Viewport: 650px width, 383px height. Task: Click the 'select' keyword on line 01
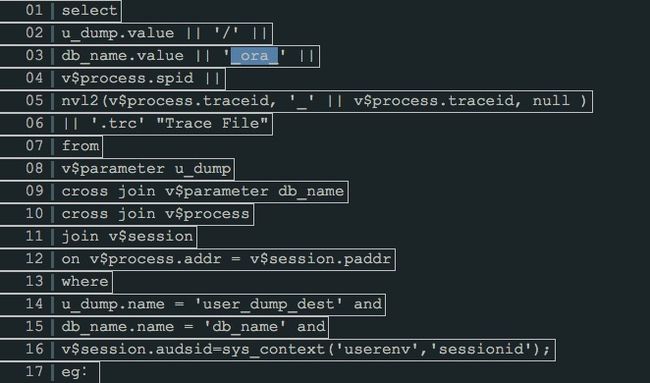[90, 10]
